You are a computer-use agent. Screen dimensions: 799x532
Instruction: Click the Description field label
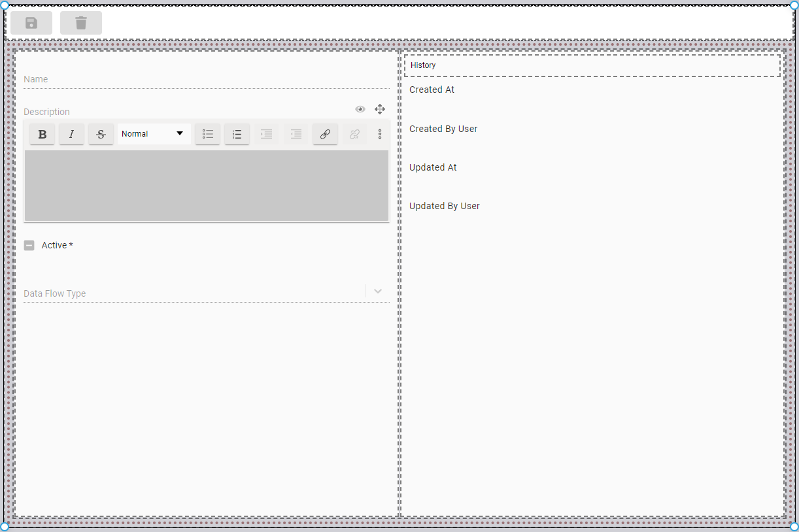46,112
